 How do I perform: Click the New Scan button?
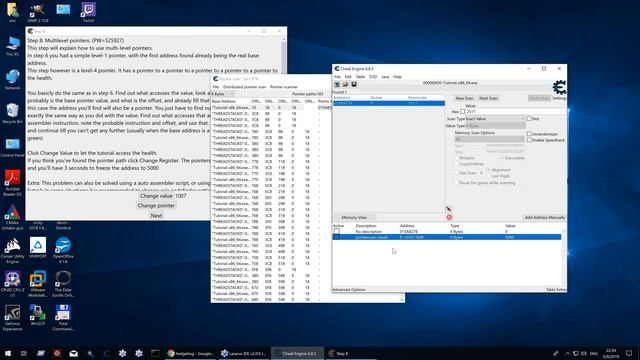[464, 98]
